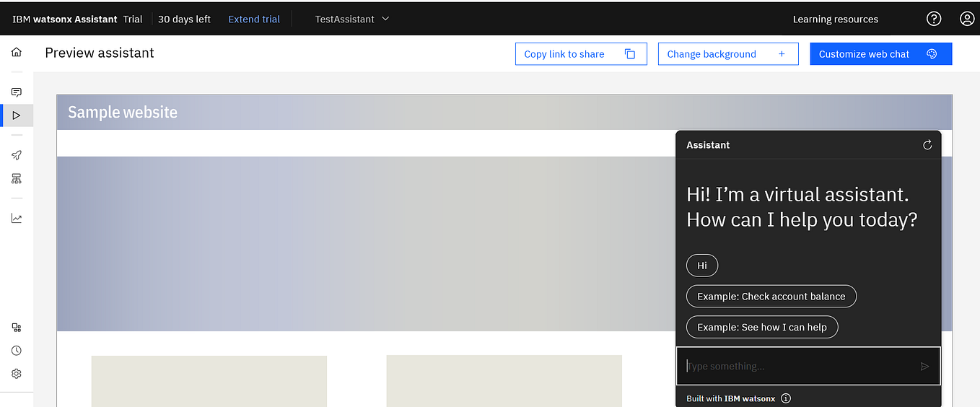Click the palette icon in Customize web chat

pyautogui.click(x=932, y=54)
